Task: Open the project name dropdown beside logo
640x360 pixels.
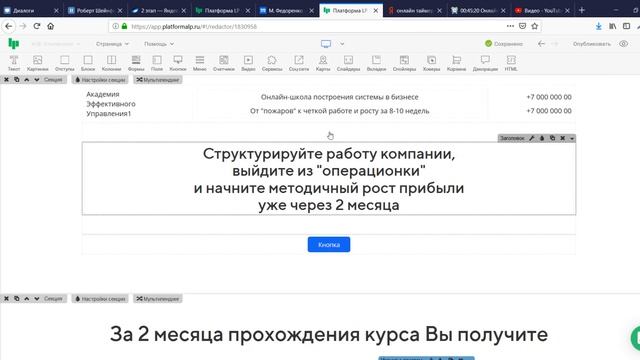Action: [x=56, y=44]
